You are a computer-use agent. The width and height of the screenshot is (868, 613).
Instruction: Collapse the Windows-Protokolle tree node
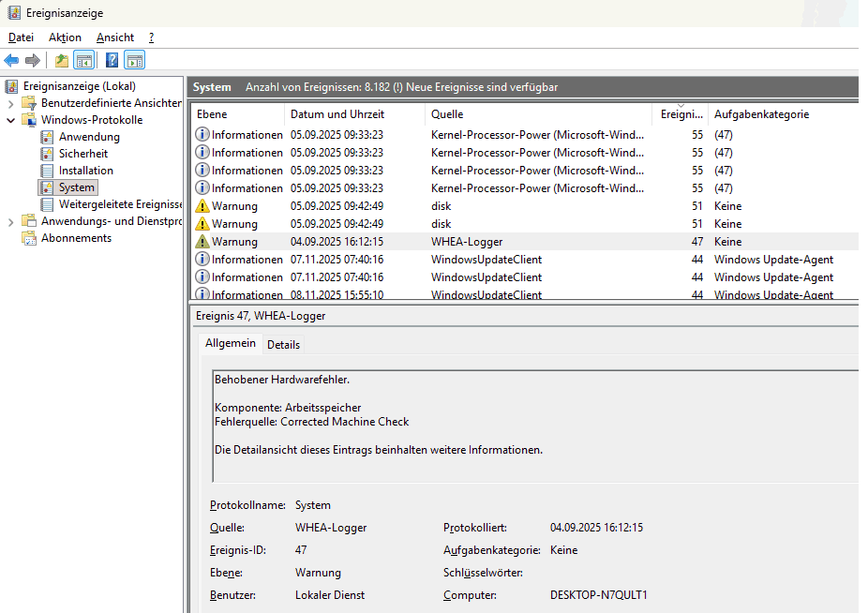pos(10,120)
